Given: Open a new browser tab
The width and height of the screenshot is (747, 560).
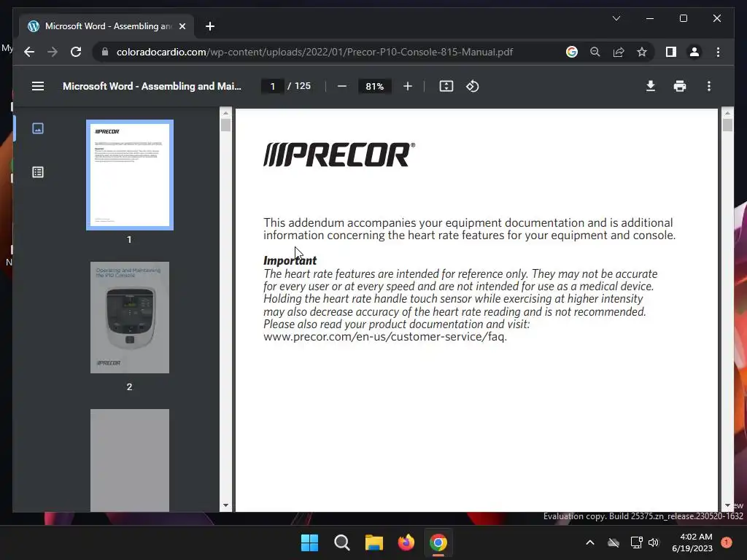Looking at the screenshot, I should coord(209,26).
